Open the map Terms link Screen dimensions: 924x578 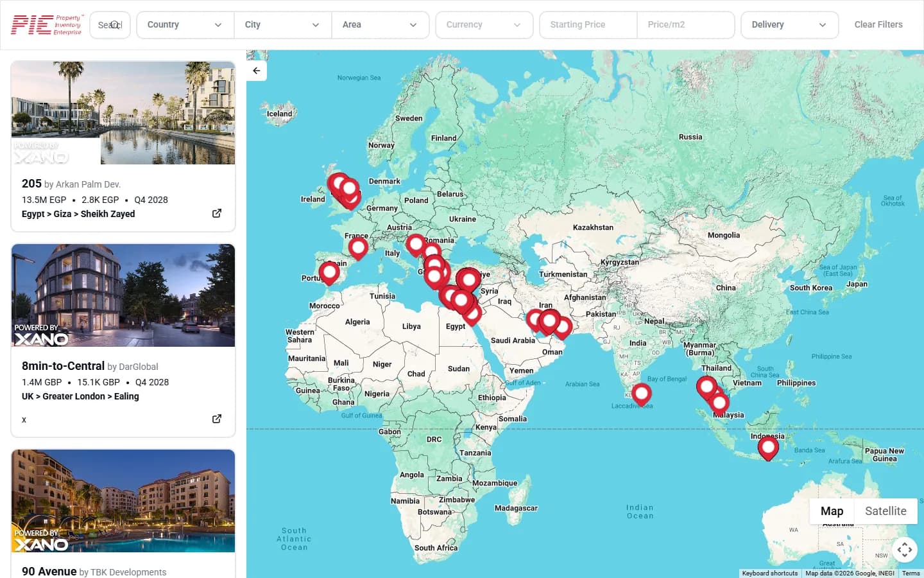(x=911, y=574)
